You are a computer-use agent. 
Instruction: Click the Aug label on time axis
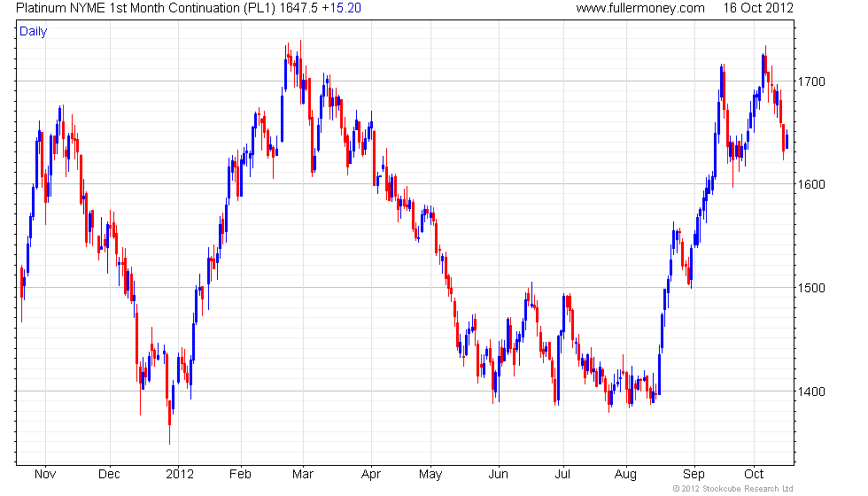point(625,475)
